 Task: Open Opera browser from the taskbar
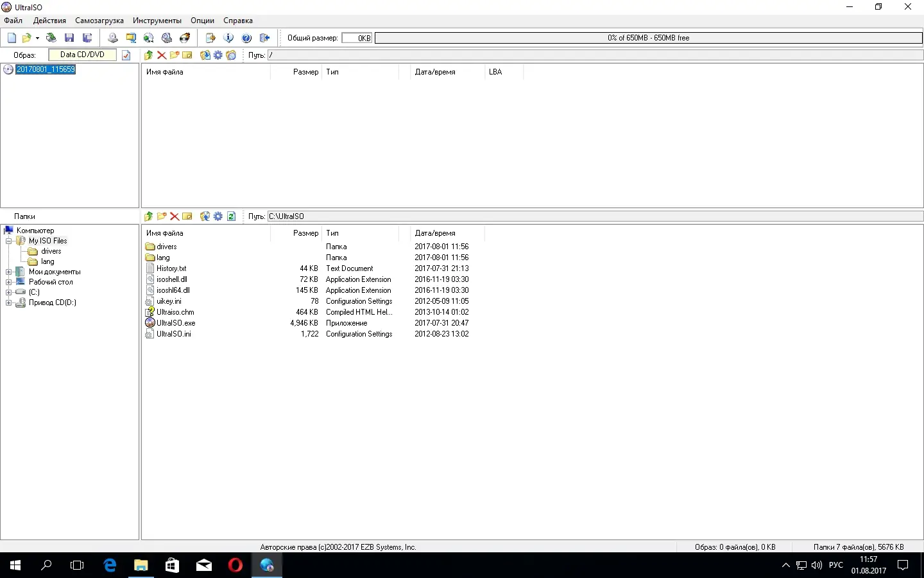pos(235,565)
